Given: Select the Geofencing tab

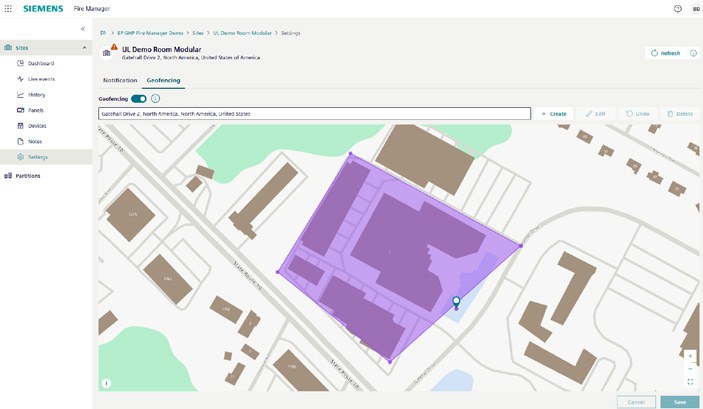Looking at the screenshot, I should point(163,80).
